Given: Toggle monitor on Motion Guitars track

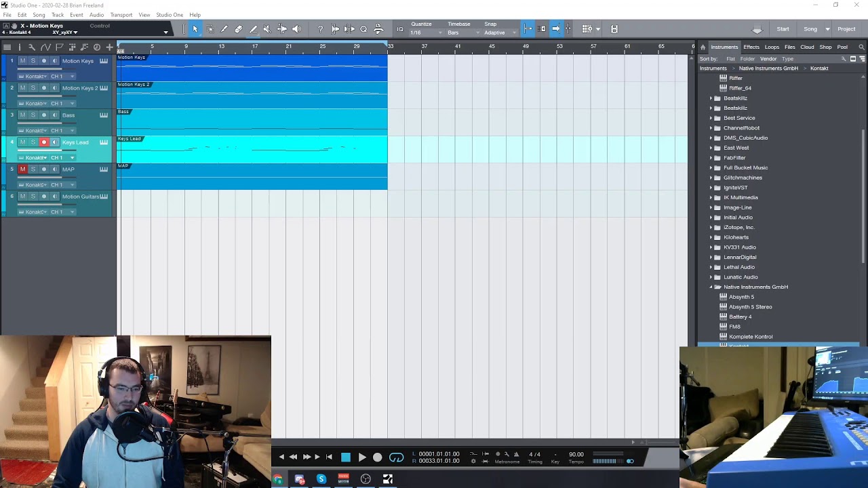Looking at the screenshot, I should pyautogui.click(x=55, y=197).
